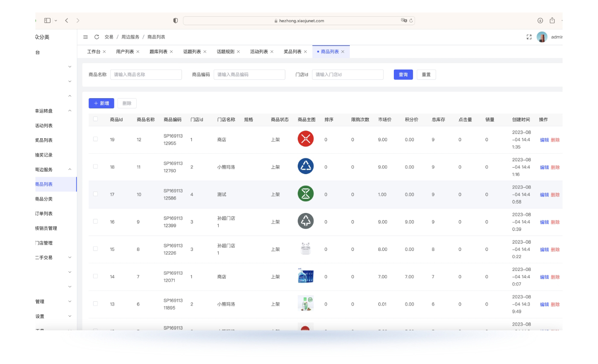This screenshot has height=364, width=598.
Task: Select checkbox for product ID 19
Action: pos(95,139)
